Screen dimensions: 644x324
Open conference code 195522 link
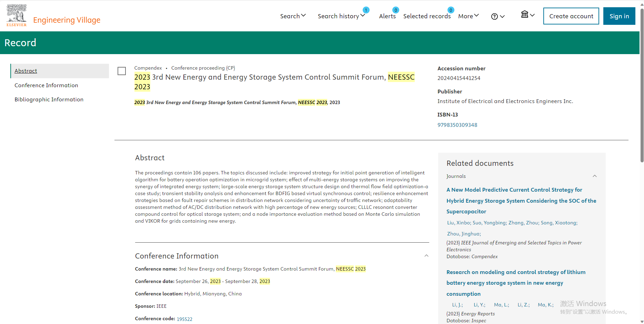[184, 319]
